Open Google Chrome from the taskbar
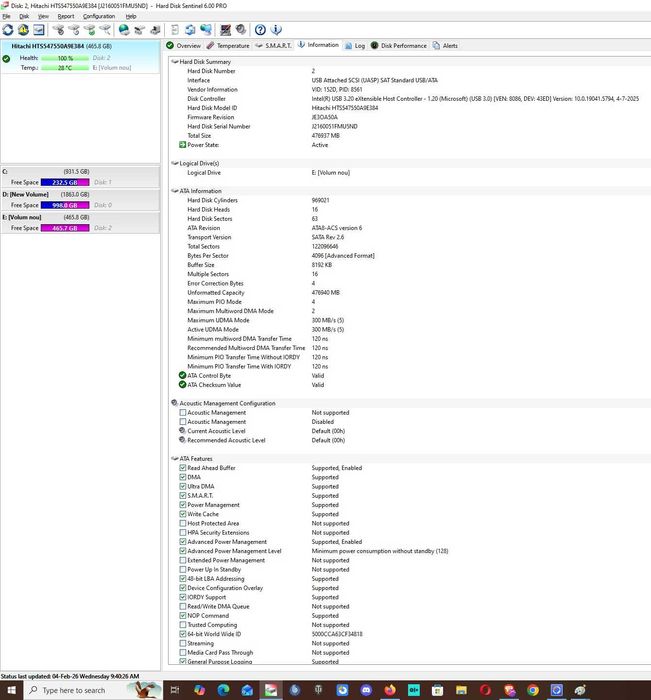Viewport: 651px width, 700px height. pyautogui.click(x=533, y=690)
